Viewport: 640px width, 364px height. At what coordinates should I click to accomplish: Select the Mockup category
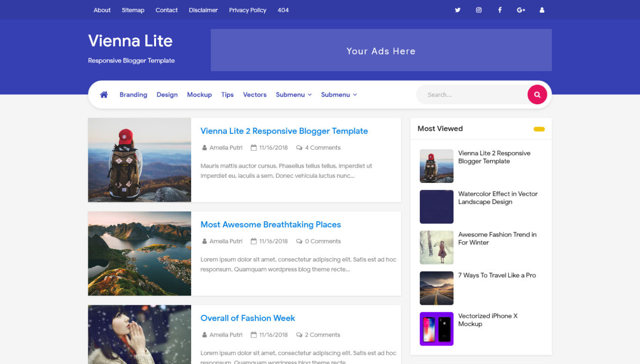(x=199, y=95)
